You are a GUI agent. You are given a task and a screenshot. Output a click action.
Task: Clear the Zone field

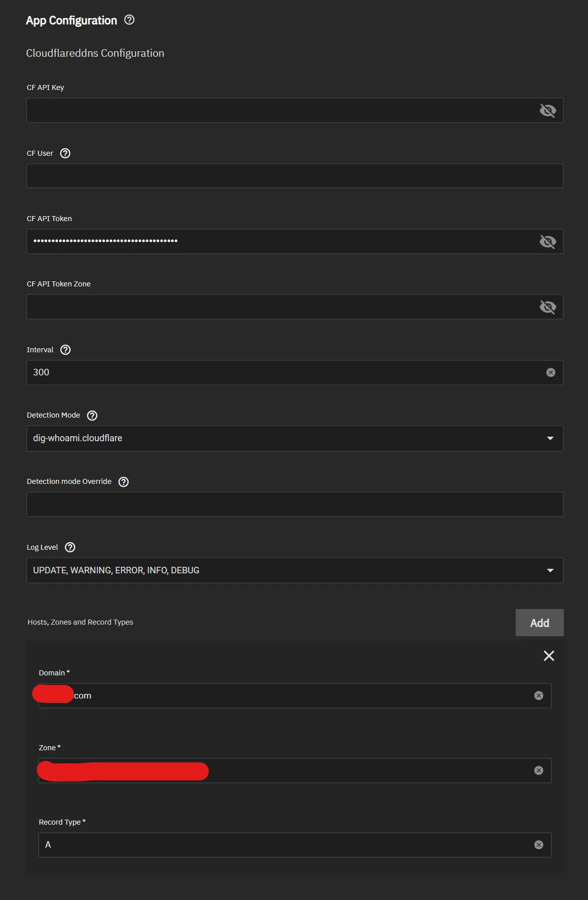[x=539, y=770]
